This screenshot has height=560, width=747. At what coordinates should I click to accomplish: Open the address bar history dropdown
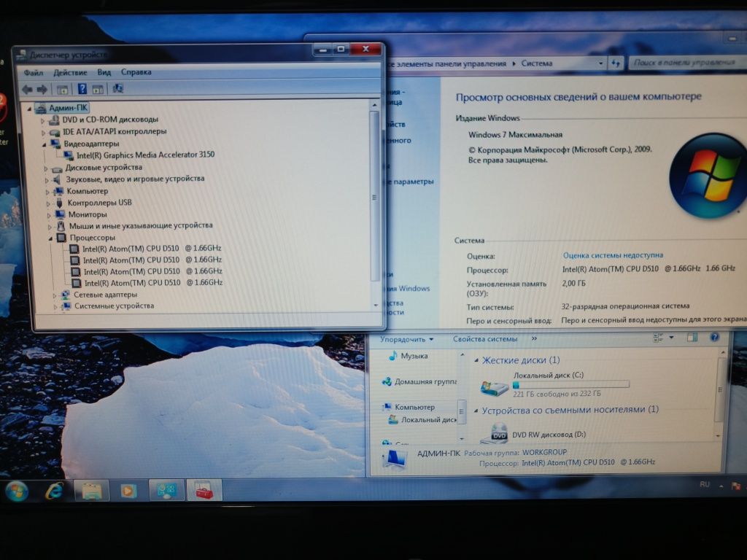tap(600, 63)
